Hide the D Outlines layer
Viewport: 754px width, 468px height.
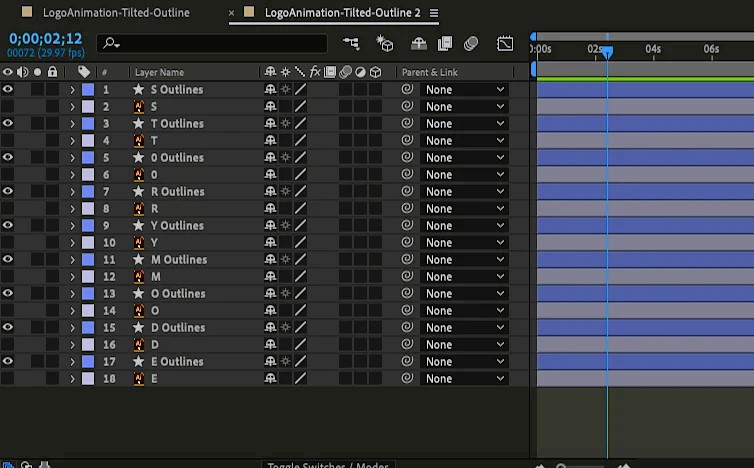8,327
